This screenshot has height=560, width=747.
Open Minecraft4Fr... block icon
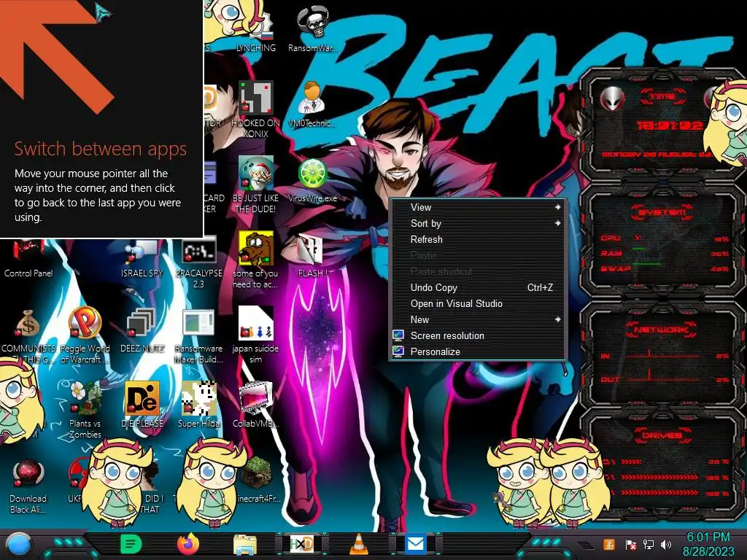click(x=258, y=480)
